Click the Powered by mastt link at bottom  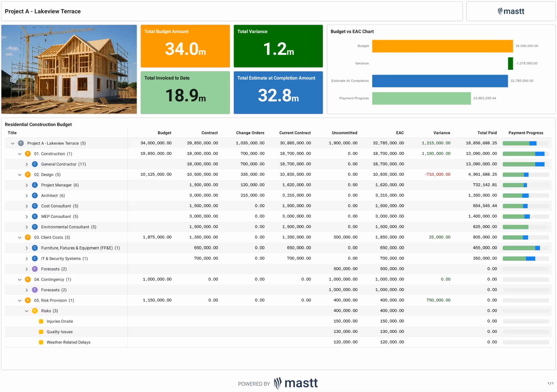pyautogui.click(x=278, y=383)
